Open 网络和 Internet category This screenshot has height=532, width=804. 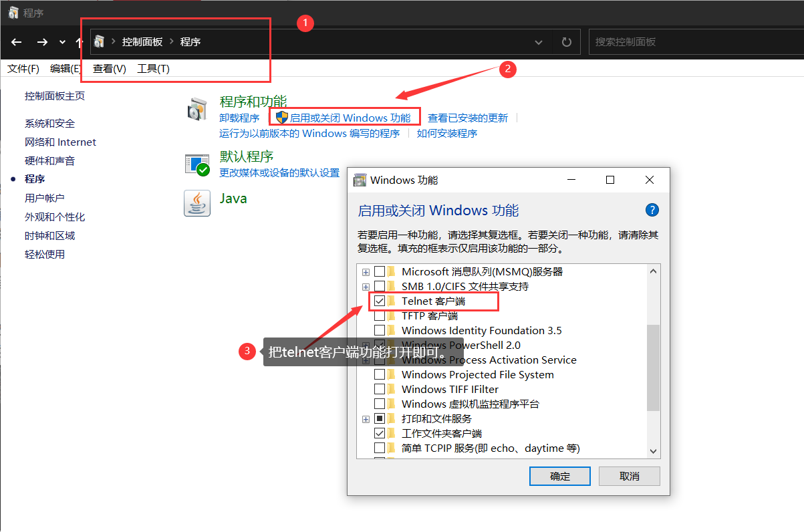coord(60,142)
